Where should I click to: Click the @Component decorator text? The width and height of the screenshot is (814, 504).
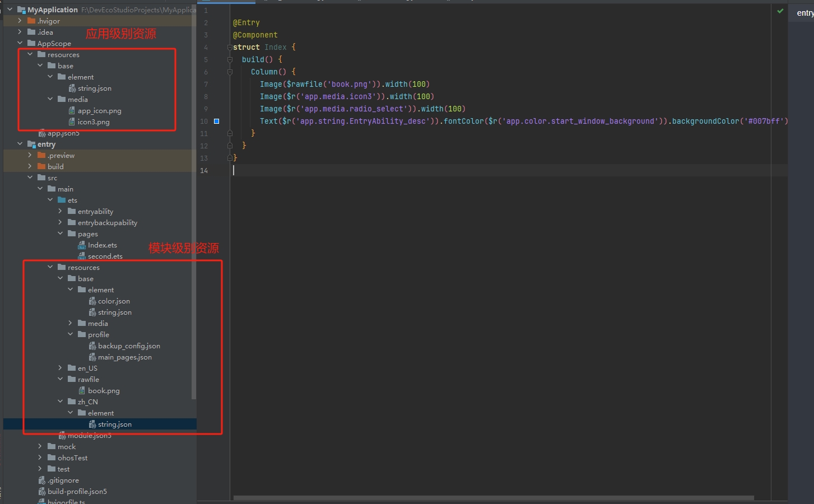255,35
